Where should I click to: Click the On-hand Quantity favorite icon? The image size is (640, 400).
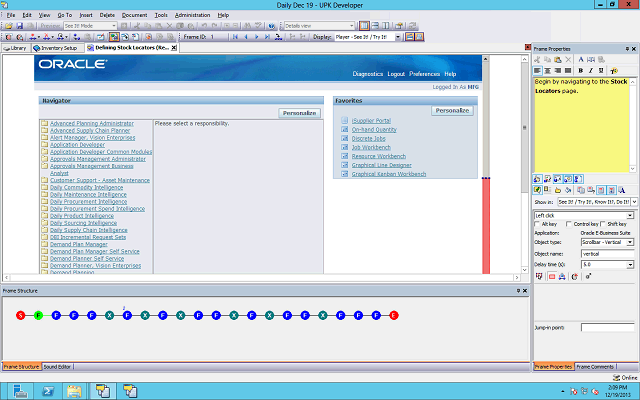pos(344,129)
